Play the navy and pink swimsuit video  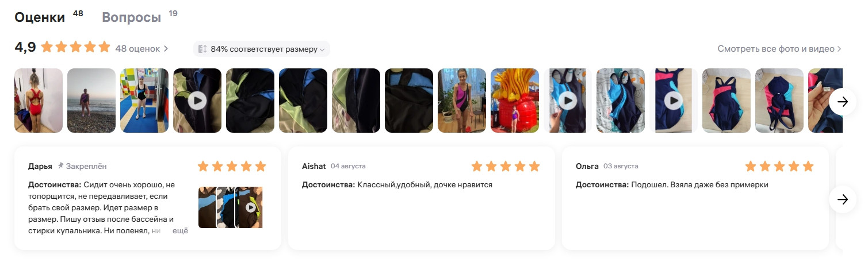click(x=674, y=101)
